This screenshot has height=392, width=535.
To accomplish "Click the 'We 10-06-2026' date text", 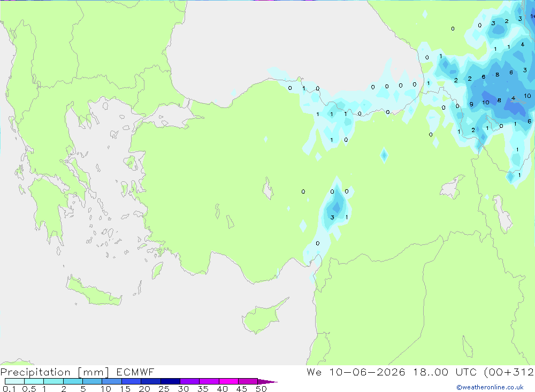I will click(x=356, y=372).
